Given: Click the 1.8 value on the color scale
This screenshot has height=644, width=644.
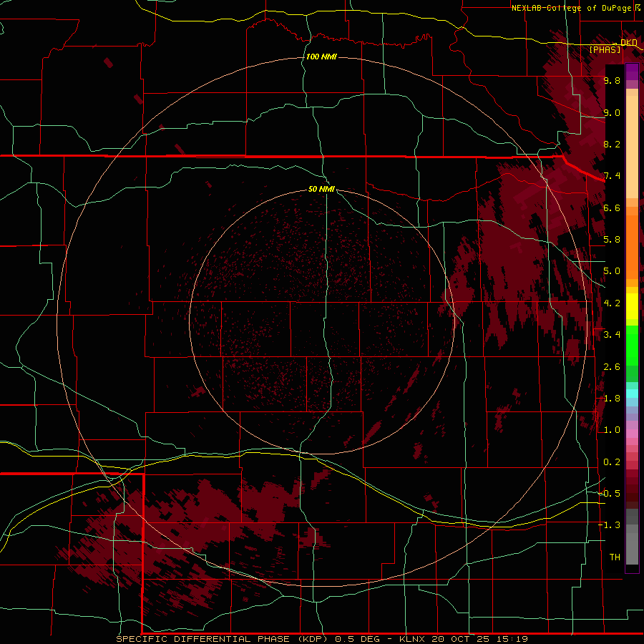Looking at the screenshot, I should pos(612,399).
